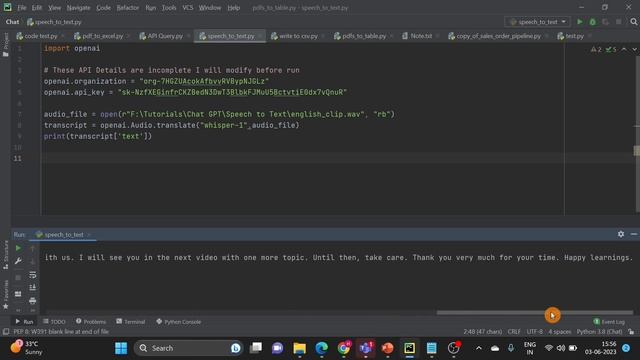The height and width of the screenshot is (360, 640).
Task: Change the UTF-8 file encoding
Action: pyautogui.click(x=535, y=332)
